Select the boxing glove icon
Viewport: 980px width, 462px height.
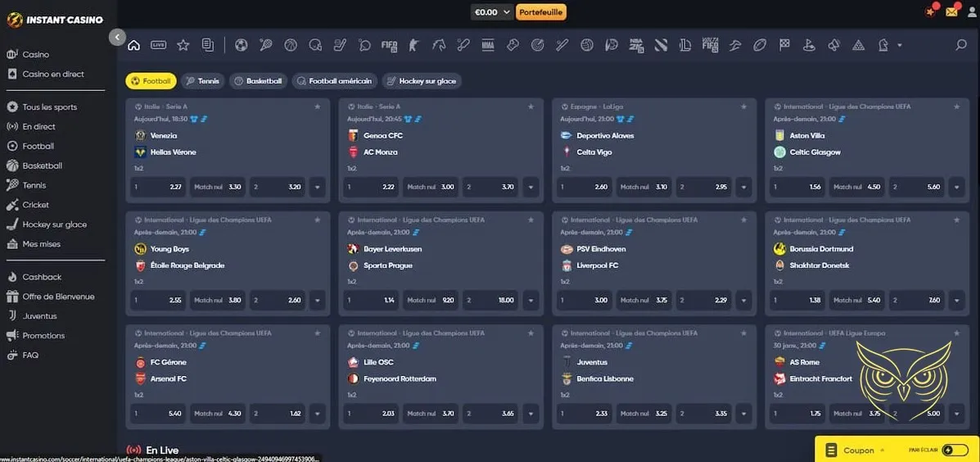click(513, 45)
